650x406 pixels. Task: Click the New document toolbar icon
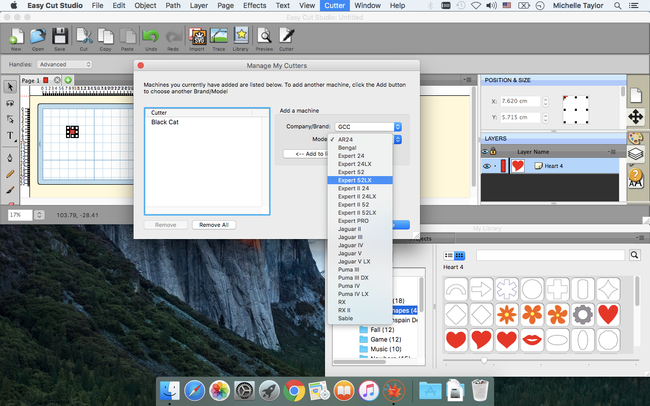click(x=16, y=37)
